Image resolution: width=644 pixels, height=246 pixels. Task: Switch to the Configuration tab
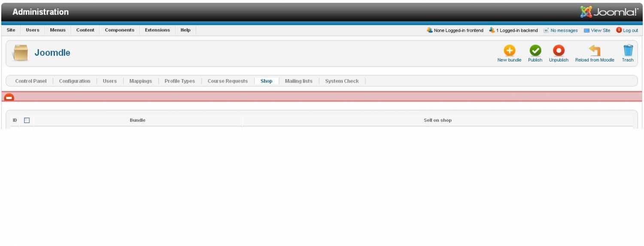(75, 81)
